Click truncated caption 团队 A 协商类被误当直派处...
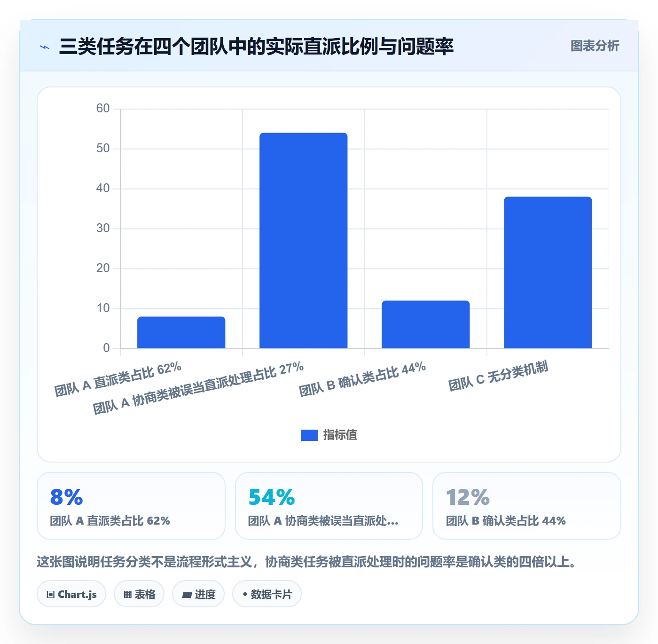This screenshot has width=658, height=644. point(323,521)
